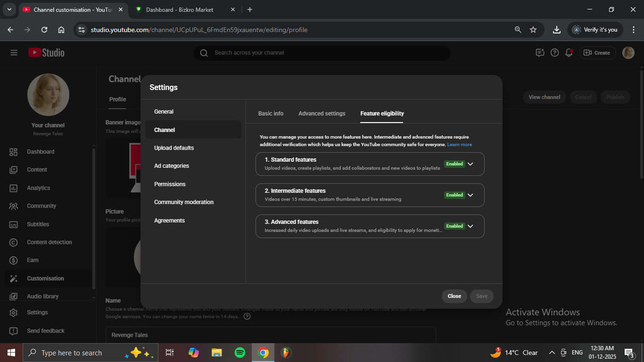Click the help question mark icon
This screenshot has width=644, height=362.
point(555,53)
